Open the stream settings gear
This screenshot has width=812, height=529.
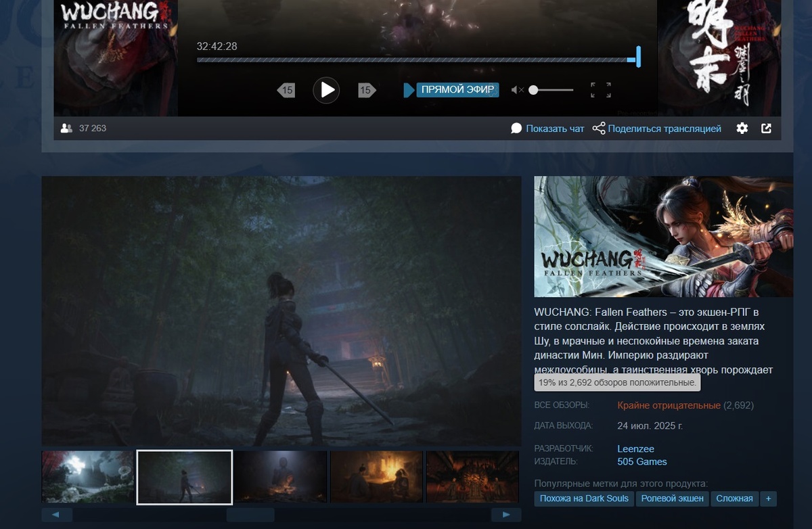coord(742,128)
